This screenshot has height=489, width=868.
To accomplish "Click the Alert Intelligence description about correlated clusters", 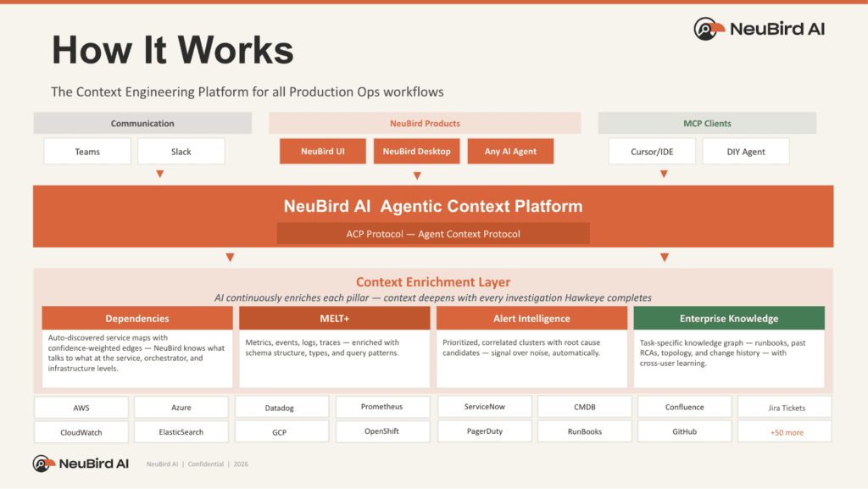I will (x=521, y=347).
